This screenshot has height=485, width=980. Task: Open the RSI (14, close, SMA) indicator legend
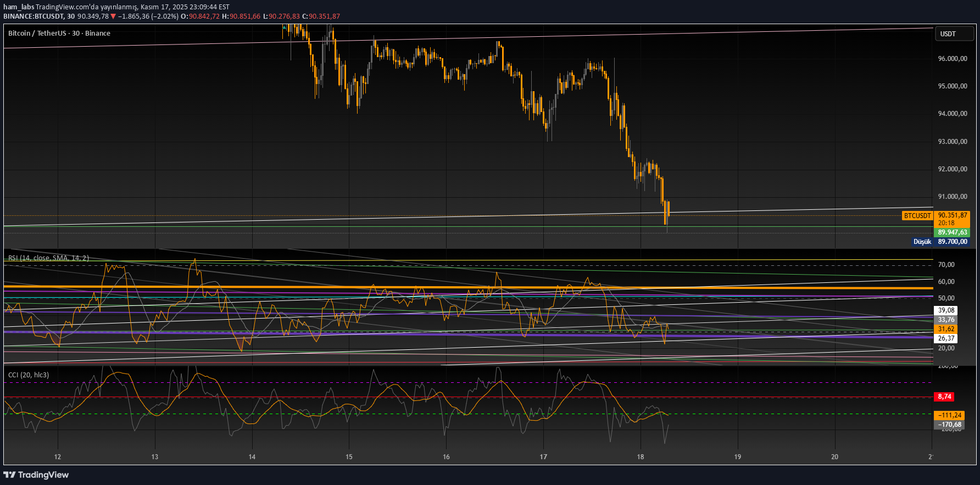click(48, 258)
